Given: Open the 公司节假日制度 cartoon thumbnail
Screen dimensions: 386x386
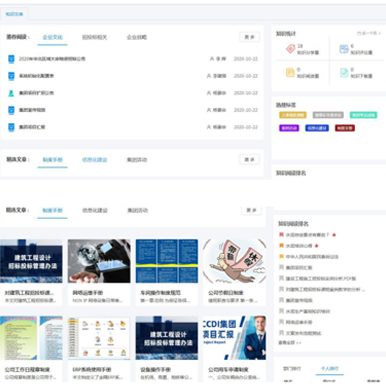Looking at the screenshot, I should tap(235, 261).
